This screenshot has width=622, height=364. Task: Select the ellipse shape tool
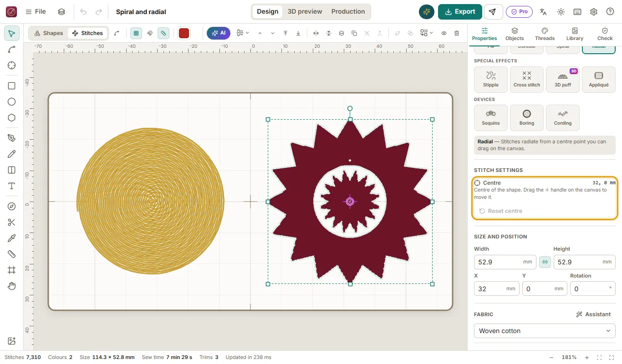(x=12, y=102)
